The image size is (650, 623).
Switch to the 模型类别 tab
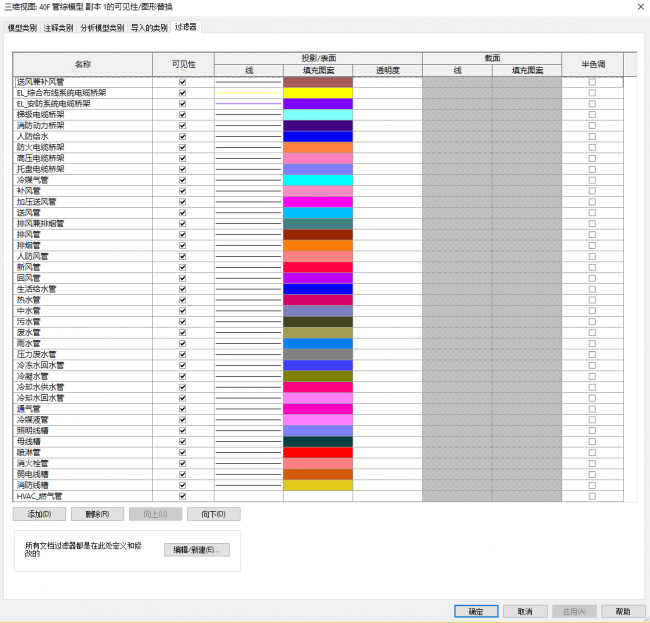22,28
